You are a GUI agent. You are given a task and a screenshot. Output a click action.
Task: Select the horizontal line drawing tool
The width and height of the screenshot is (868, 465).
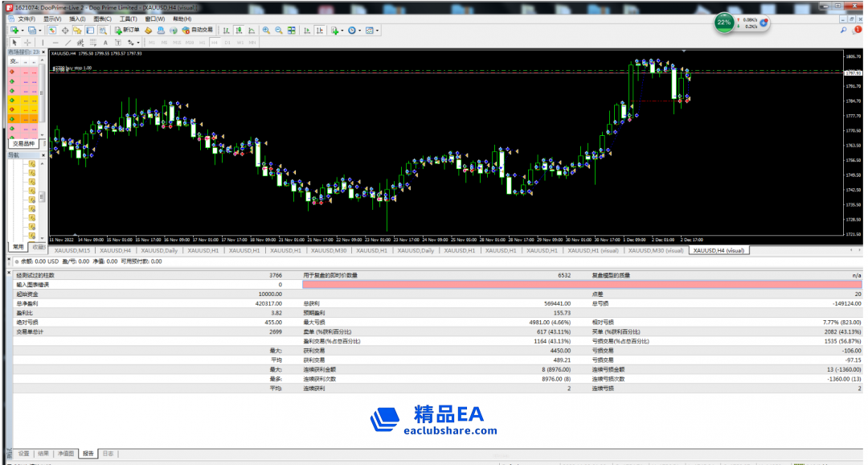click(x=55, y=42)
